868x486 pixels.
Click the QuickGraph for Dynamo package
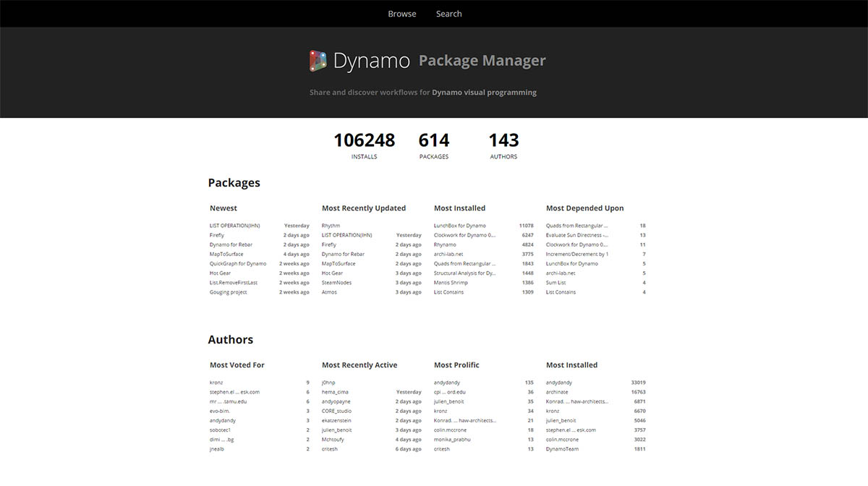pyautogui.click(x=238, y=264)
